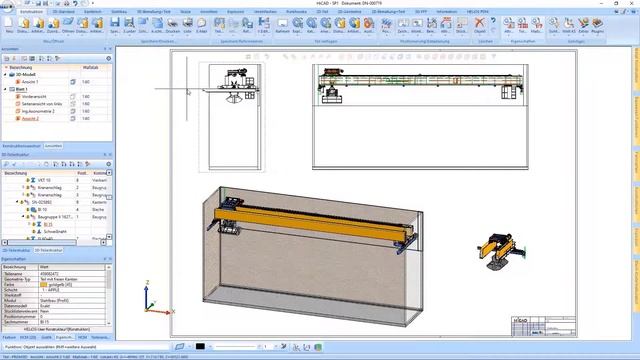Click first icon in Ansichten panel toolbar
The height and width of the screenshot is (360, 640).
click(7, 59)
